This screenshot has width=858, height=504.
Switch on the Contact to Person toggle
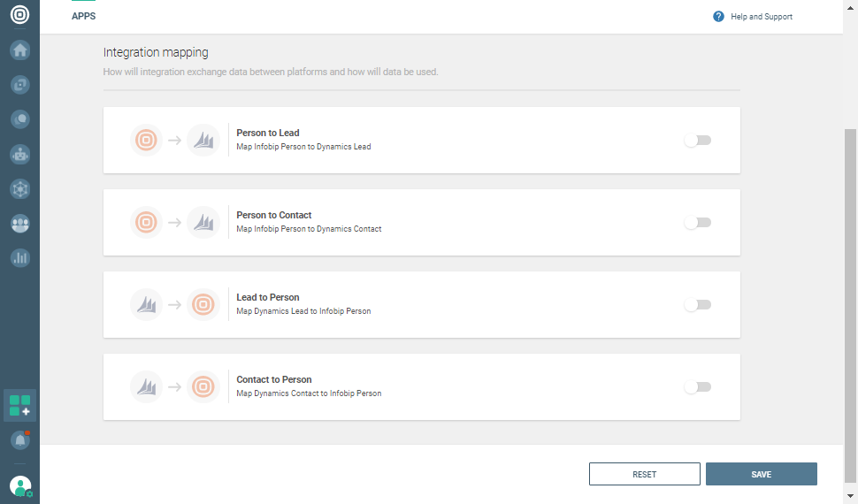pyautogui.click(x=698, y=387)
